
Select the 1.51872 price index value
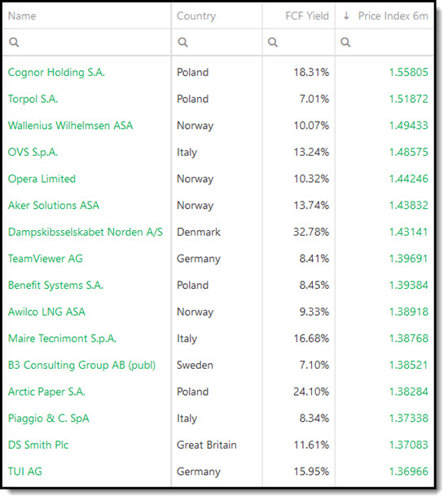[409, 99]
